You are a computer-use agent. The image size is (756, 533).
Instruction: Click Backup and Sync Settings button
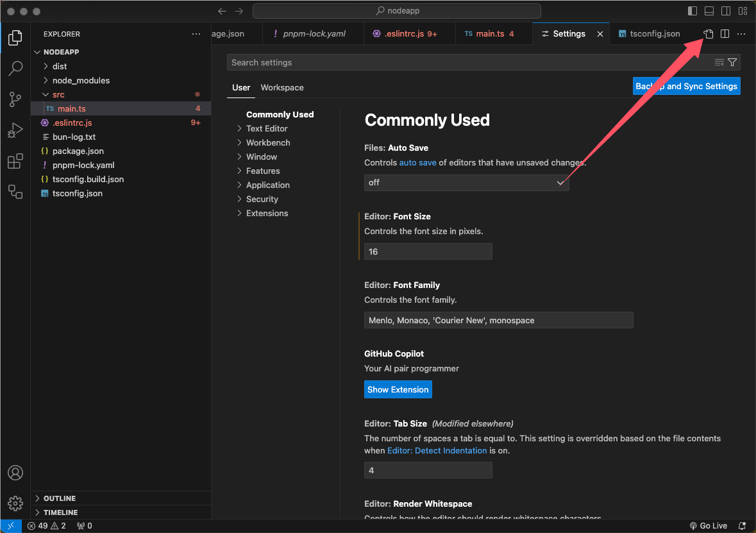(x=686, y=87)
